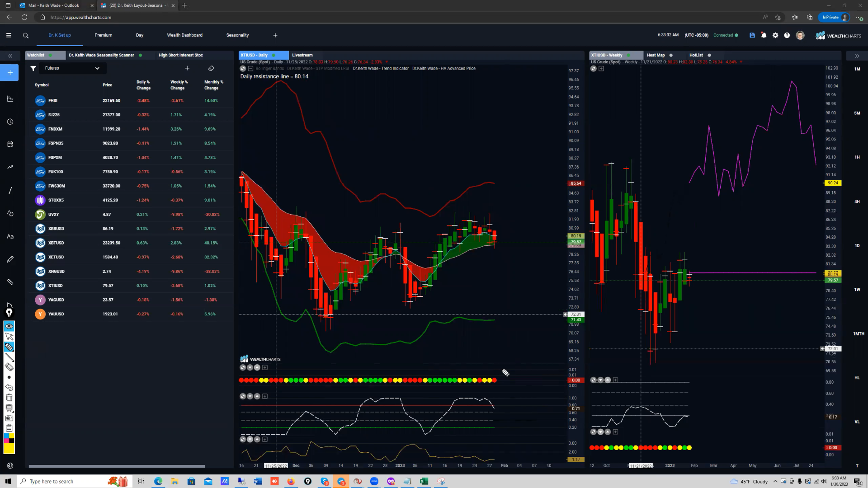The height and width of the screenshot is (488, 868).
Task: Toggle the daily chart indicators visibility icon
Action: 243,69
